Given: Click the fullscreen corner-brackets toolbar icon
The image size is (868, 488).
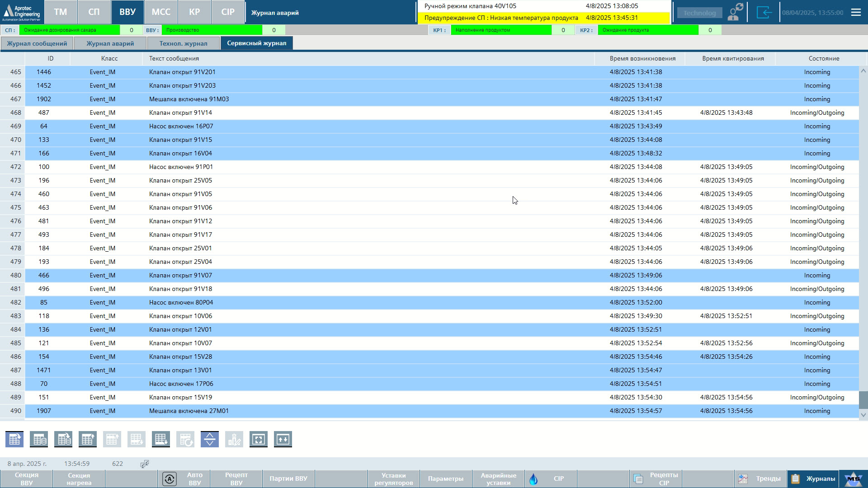Looking at the screenshot, I should pyautogui.click(x=259, y=439).
